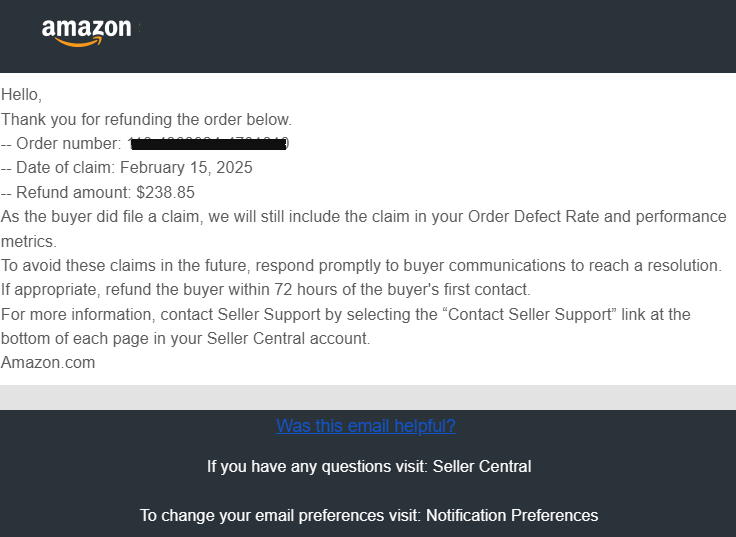Click the '72 hours' refund guidance sentence
Viewport: 736px width, 537px height.
(266, 289)
